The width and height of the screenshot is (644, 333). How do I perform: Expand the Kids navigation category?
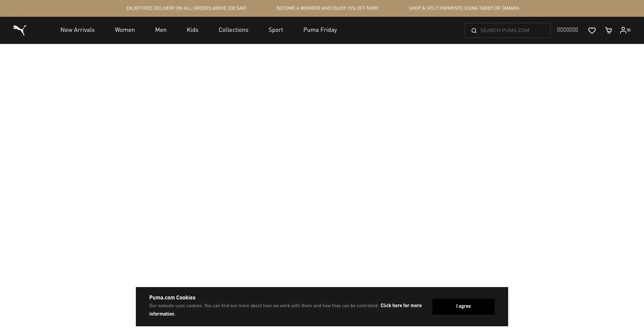point(193,30)
